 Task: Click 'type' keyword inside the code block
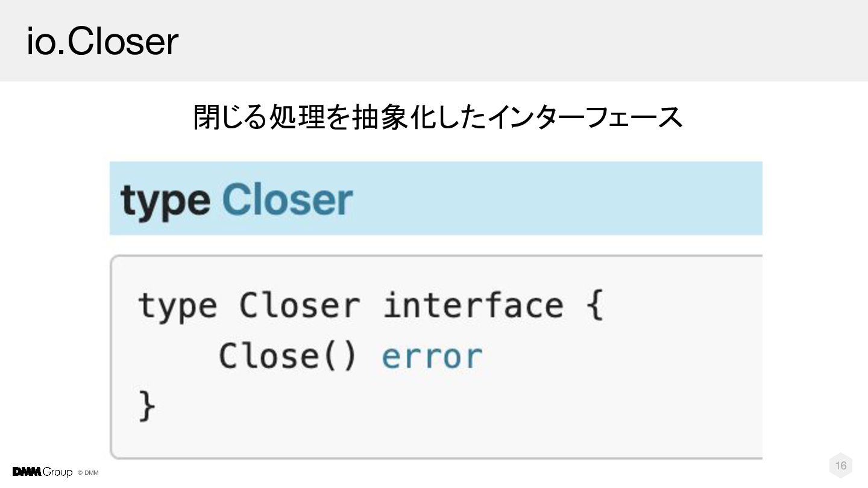(177, 305)
